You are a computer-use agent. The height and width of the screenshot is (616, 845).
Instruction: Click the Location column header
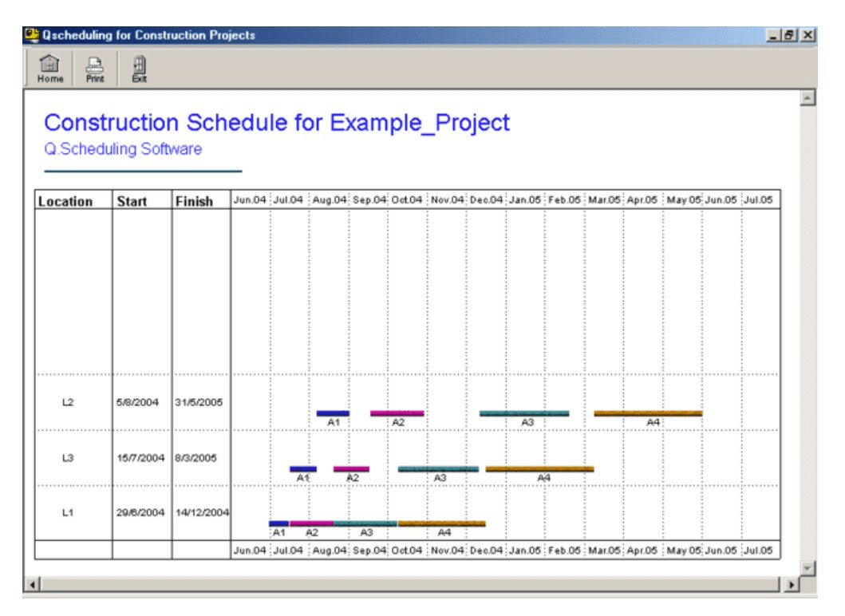tap(65, 202)
